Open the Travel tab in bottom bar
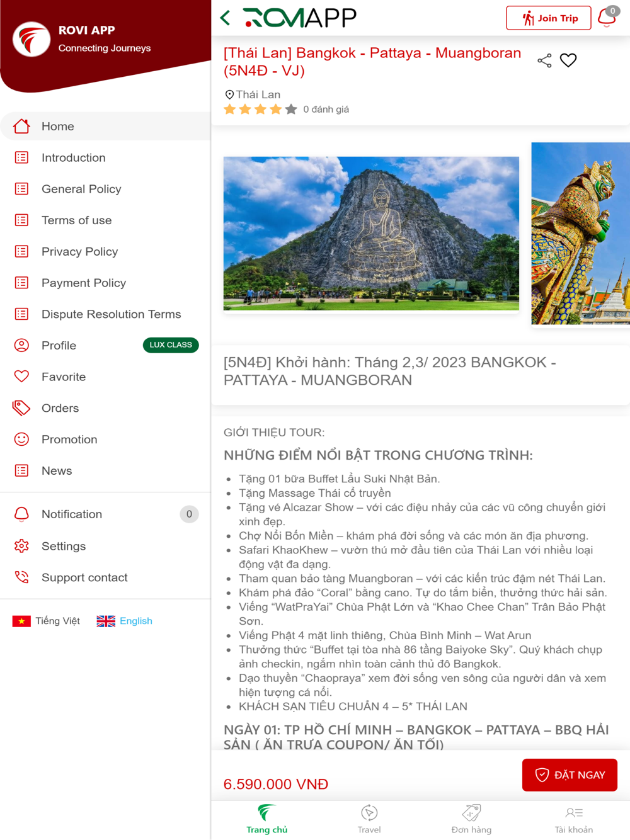This screenshot has width=630, height=840. click(x=369, y=819)
